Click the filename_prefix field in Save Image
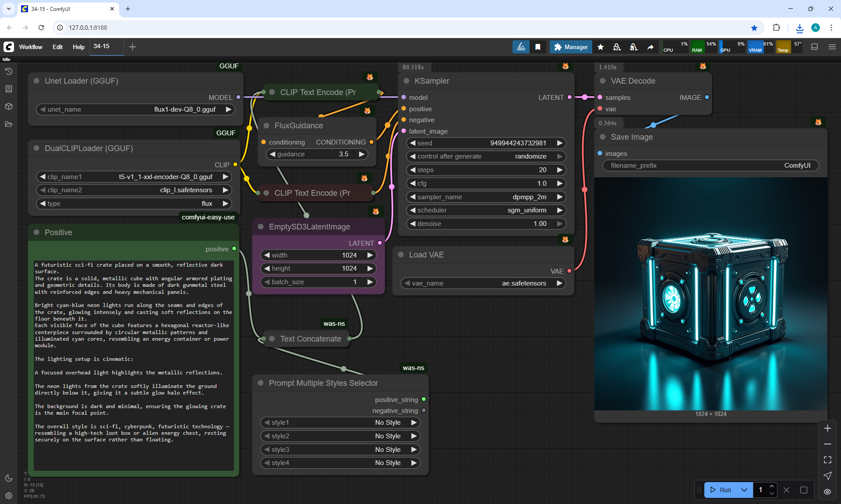 click(x=710, y=166)
